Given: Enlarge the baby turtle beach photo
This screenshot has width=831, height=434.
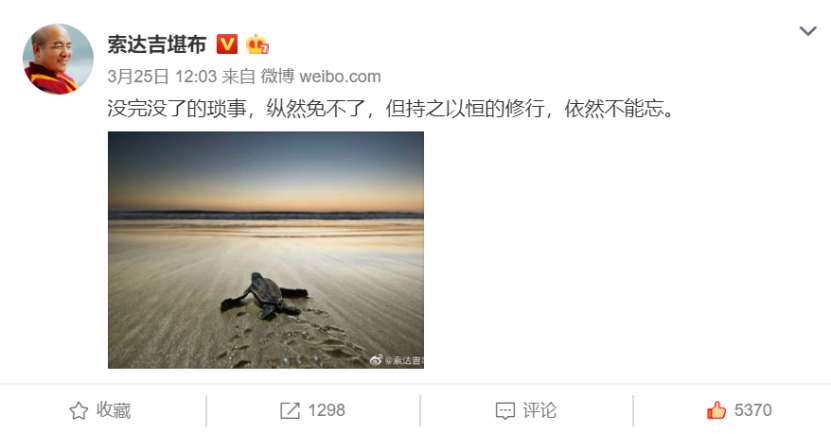Looking at the screenshot, I should click(x=266, y=250).
